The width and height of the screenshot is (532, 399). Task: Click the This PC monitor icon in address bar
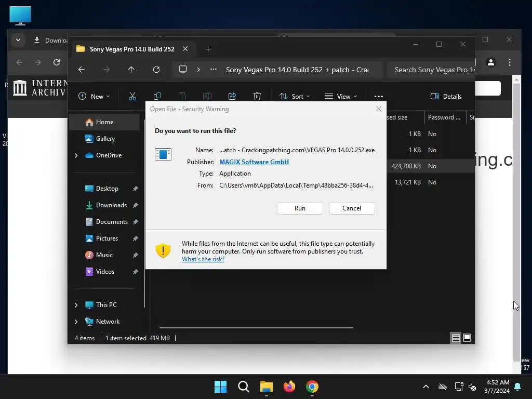183,70
